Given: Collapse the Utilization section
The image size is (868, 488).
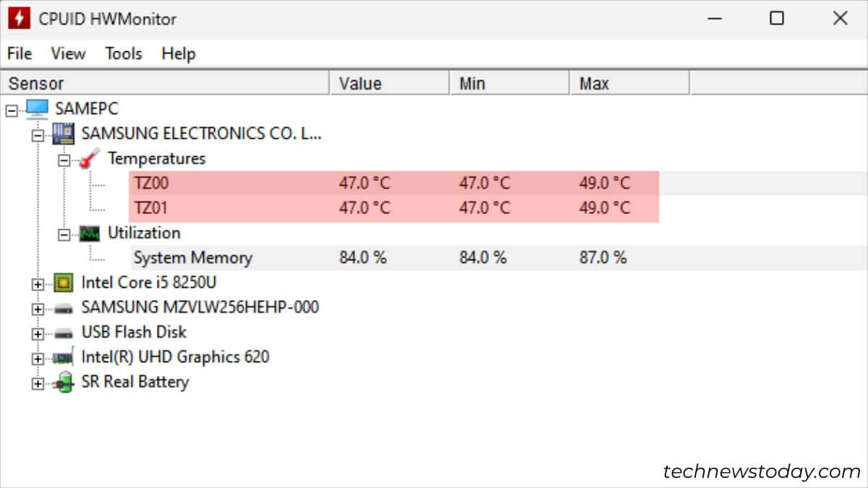Looking at the screenshot, I should pyautogui.click(x=66, y=233).
